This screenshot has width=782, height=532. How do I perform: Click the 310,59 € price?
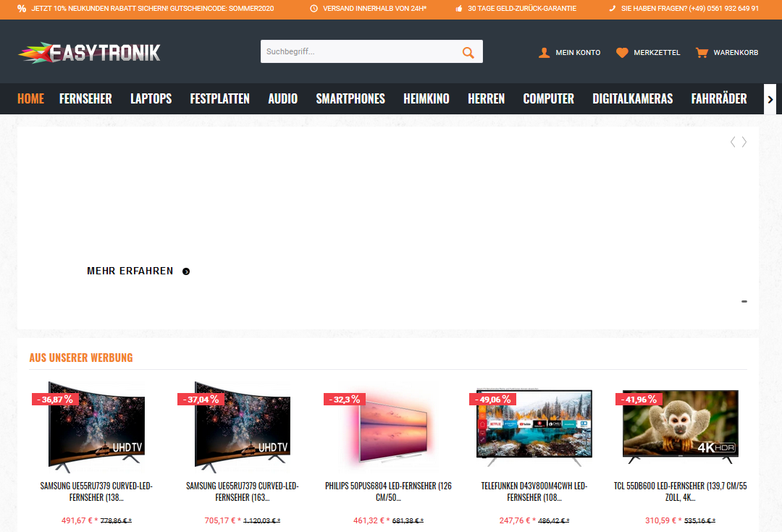(663, 520)
